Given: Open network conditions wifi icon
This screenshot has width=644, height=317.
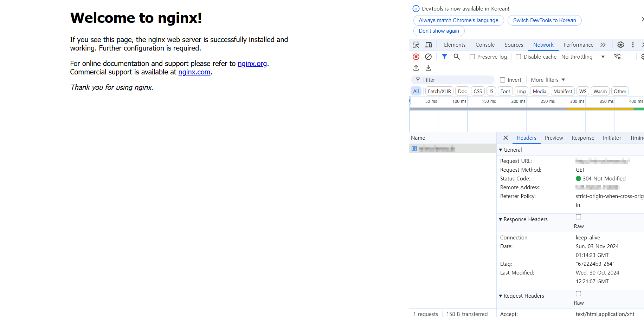Looking at the screenshot, I should 617,57.
